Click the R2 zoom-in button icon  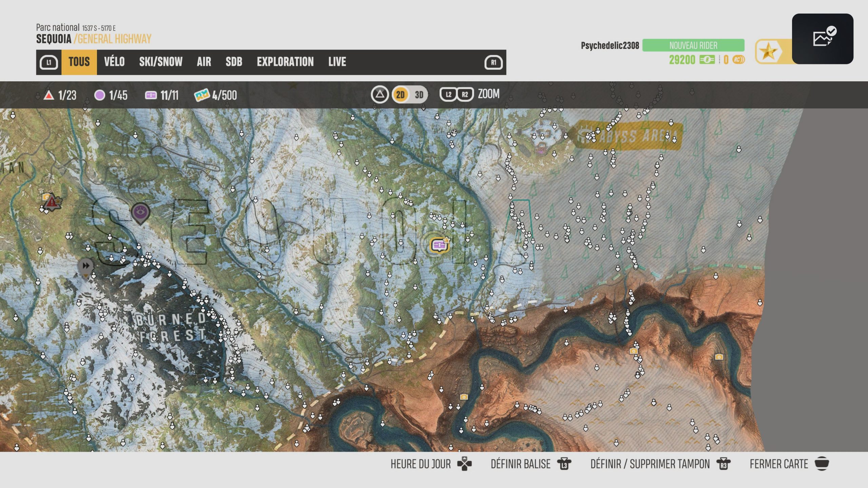[465, 95]
